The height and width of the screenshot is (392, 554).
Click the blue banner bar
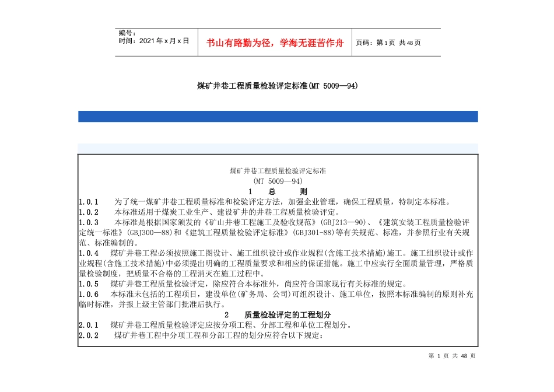tap(278, 116)
